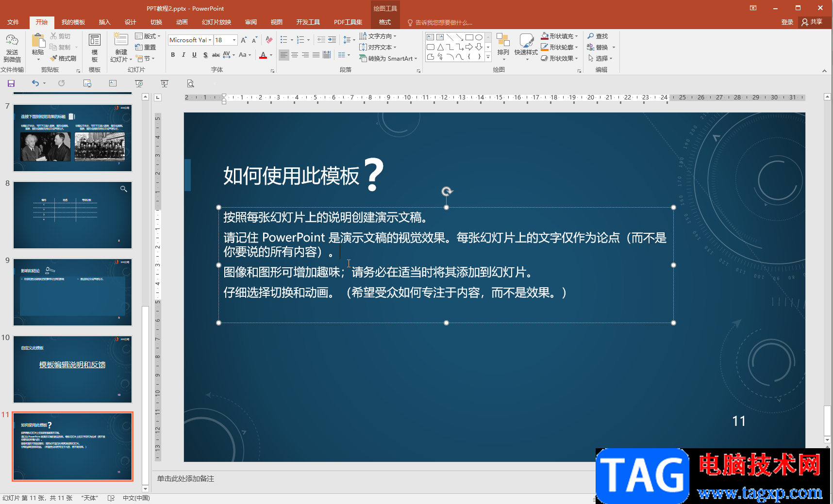Click the redo icon in quick access bar
The width and height of the screenshot is (833, 504).
coord(61,83)
